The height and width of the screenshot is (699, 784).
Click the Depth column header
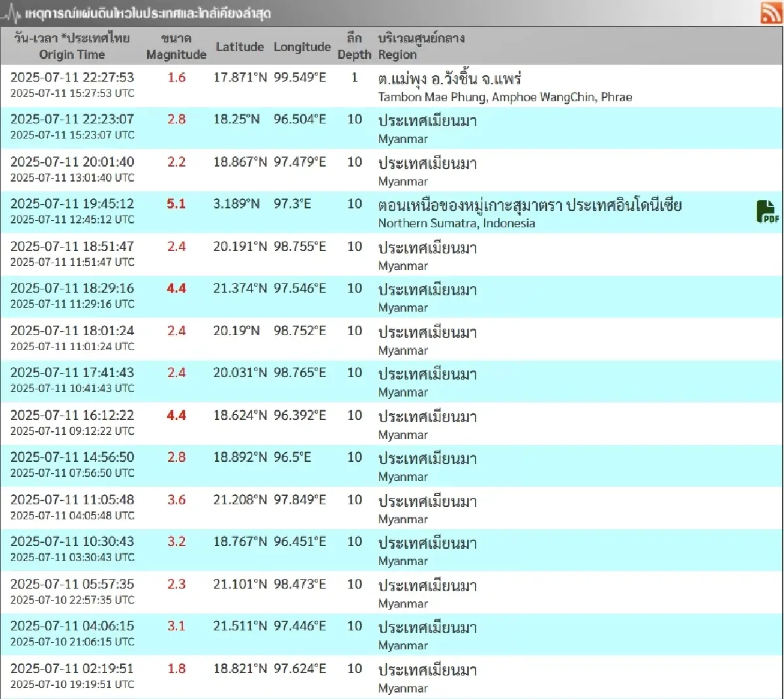[x=354, y=55]
